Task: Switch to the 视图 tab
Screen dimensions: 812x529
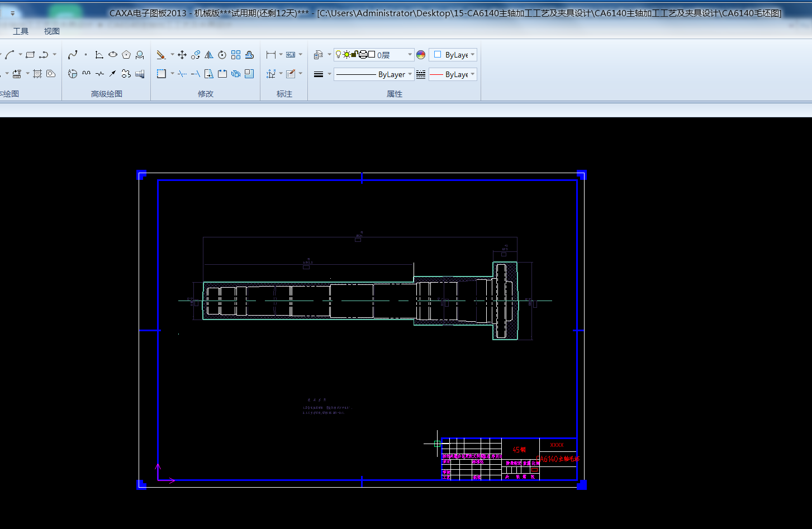Action: click(52, 31)
